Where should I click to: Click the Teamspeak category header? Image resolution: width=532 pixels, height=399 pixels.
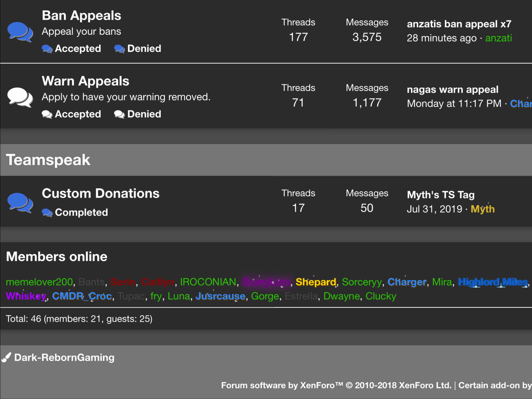48,160
